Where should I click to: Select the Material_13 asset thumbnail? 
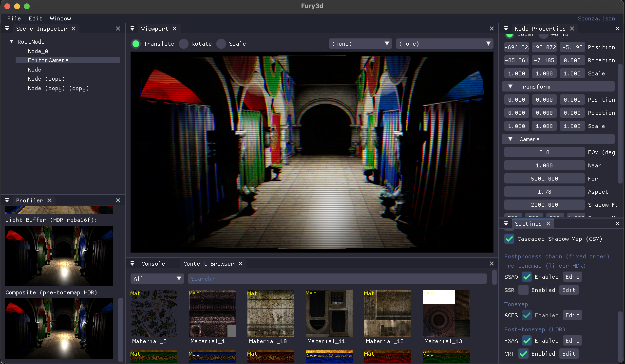446,313
